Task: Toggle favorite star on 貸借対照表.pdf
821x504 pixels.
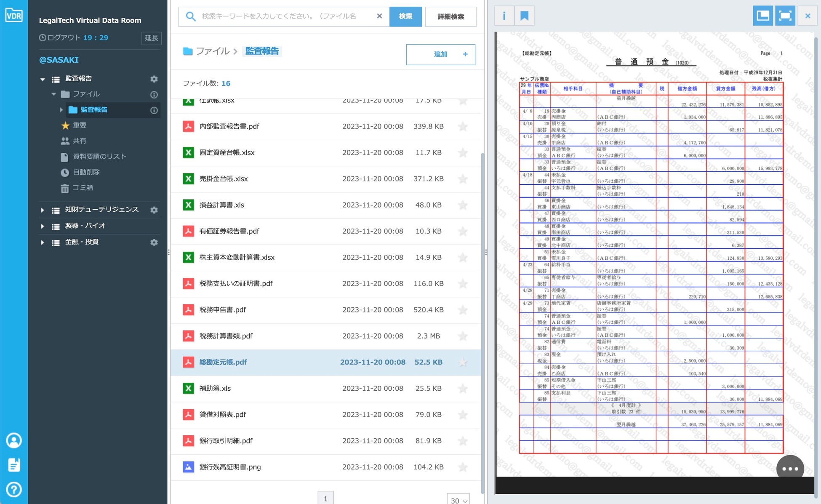Action: click(463, 415)
